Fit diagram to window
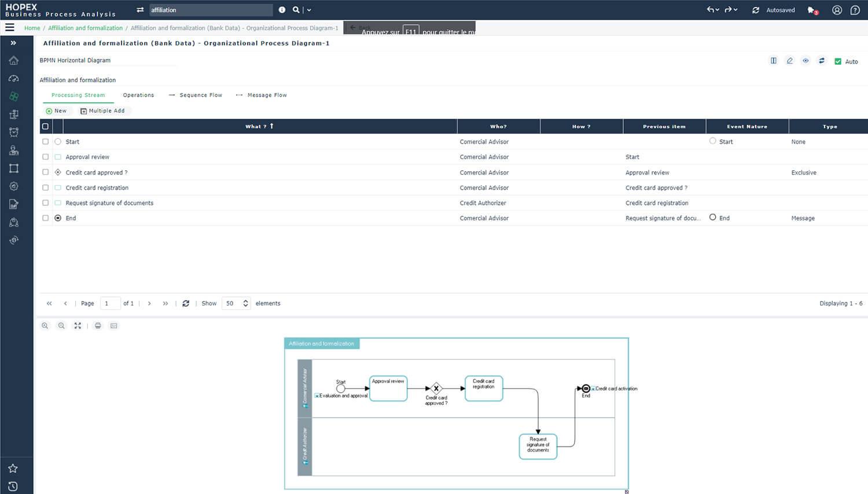The image size is (868, 494). point(78,326)
